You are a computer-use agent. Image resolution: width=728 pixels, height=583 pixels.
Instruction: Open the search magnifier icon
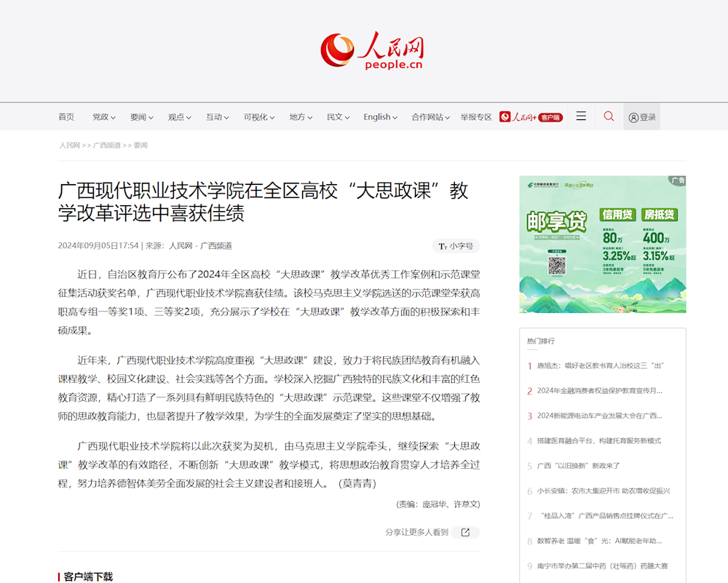tap(609, 116)
